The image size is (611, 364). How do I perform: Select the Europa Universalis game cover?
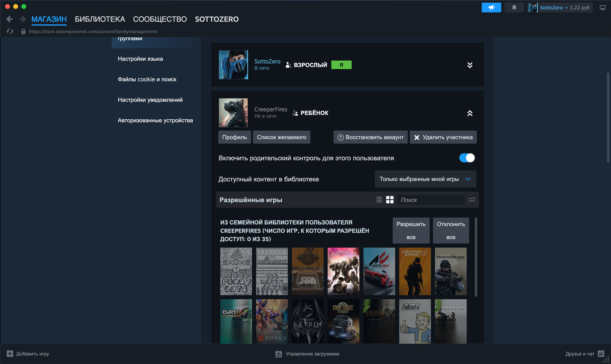click(379, 321)
